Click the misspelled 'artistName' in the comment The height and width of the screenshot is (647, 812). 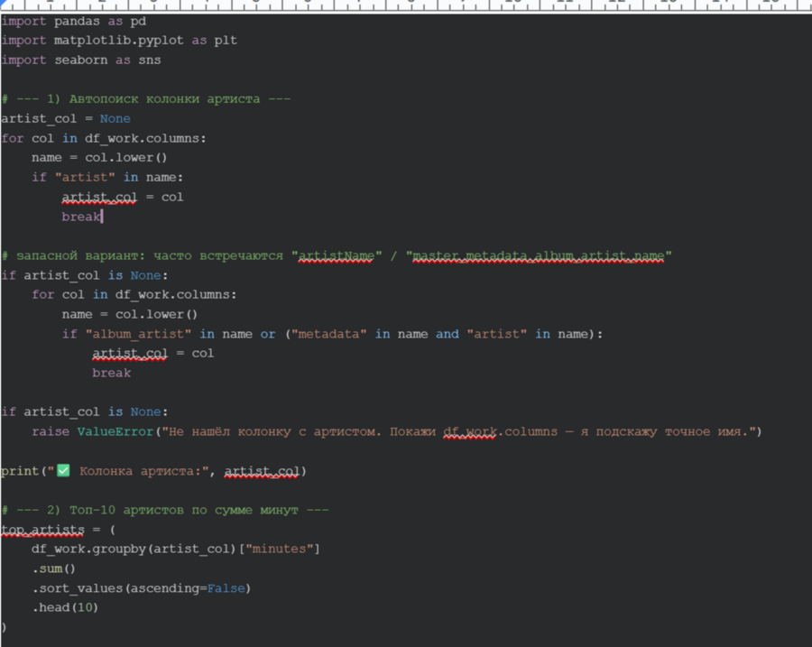pos(336,256)
